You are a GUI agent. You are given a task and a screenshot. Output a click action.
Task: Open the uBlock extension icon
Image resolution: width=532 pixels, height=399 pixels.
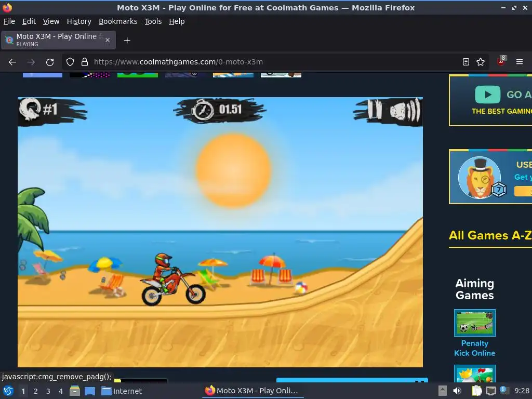(x=501, y=61)
